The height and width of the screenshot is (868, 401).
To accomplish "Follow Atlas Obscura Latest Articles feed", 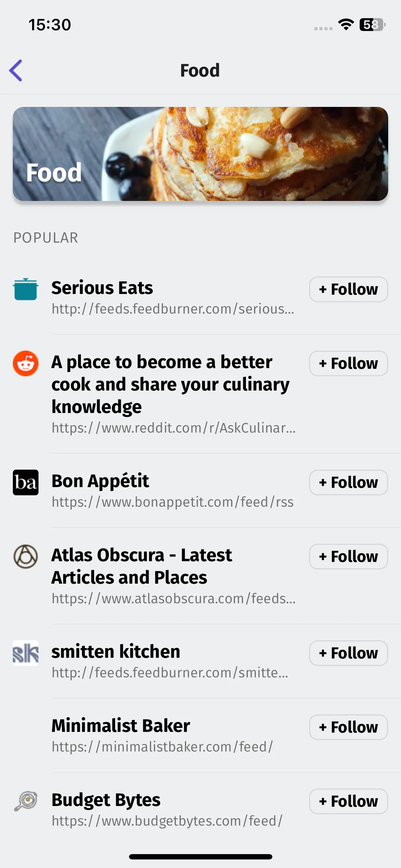I will [349, 557].
